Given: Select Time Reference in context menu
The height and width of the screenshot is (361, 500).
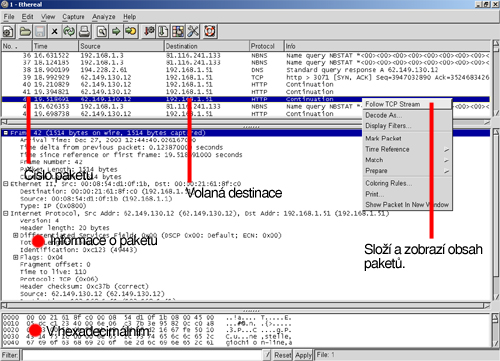Looking at the screenshot, I should pyautogui.click(x=407, y=149).
